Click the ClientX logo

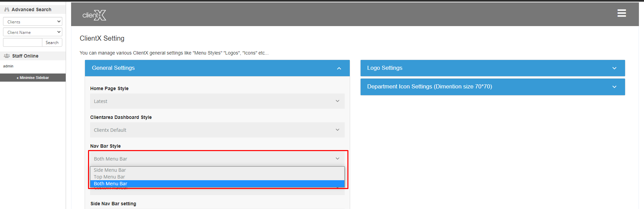[94, 15]
